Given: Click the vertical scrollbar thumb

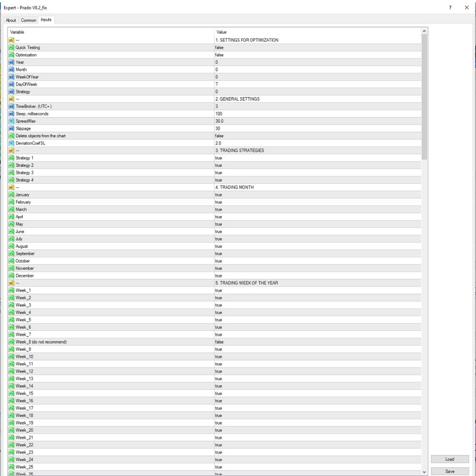Looking at the screenshot, I should [x=425, y=97].
